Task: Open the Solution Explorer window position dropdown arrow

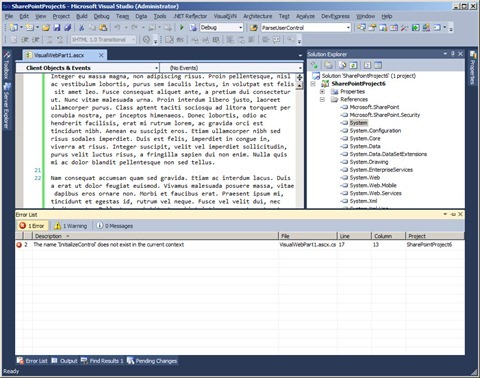Action: (x=445, y=54)
